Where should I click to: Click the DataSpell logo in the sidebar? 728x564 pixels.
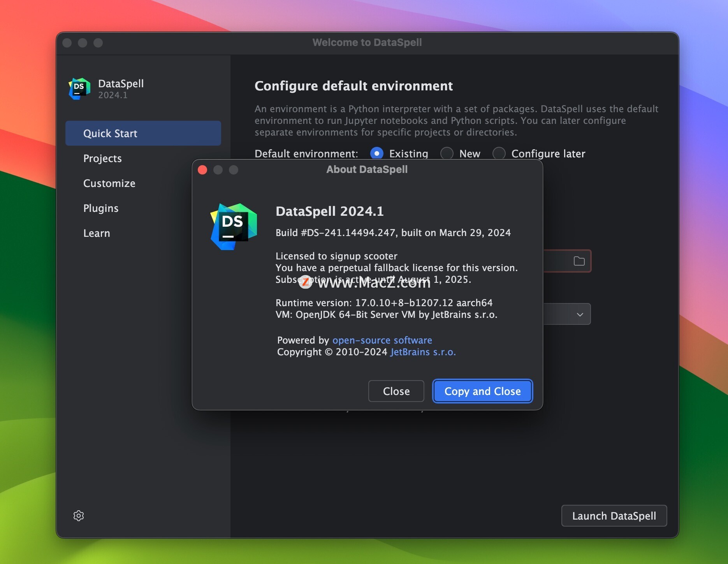tap(79, 88)
